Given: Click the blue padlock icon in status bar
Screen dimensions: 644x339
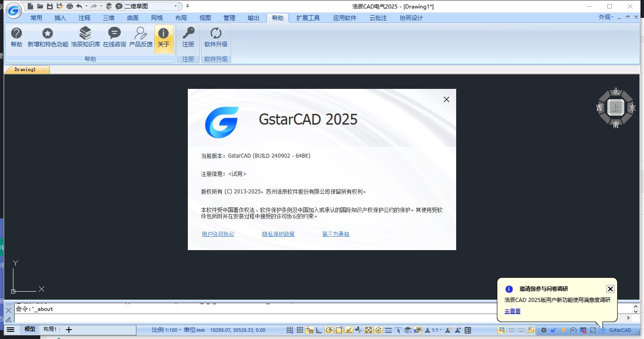Looking at the screenshot, I should tap(554, 330).
